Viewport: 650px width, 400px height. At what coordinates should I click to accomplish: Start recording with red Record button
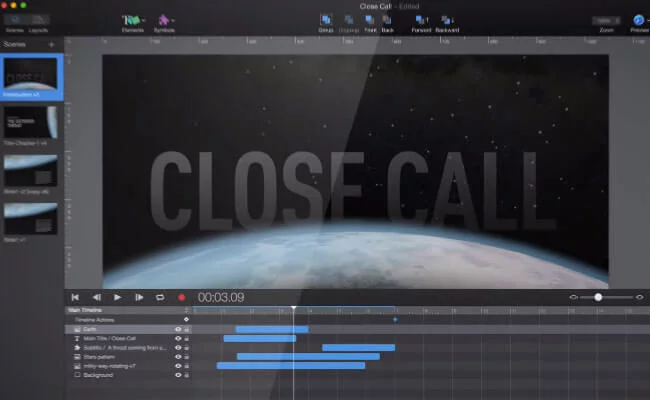pos(181,297)
